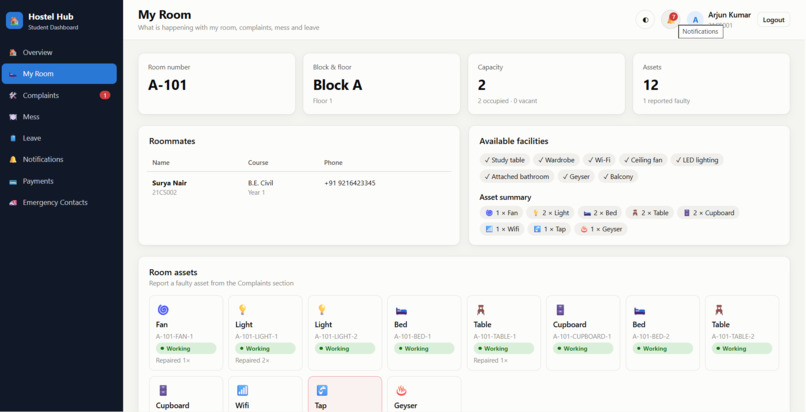
Task: Click the user avatar letter A
Action: click(695, 20)
